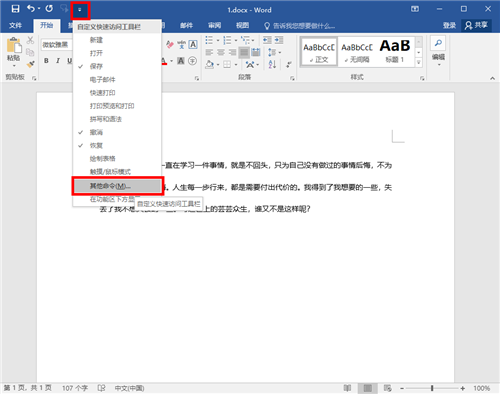This screenshot has height=394, width=500.
Task: Select the 正文 style thumbnail
Action: click(x=319, y=52)
